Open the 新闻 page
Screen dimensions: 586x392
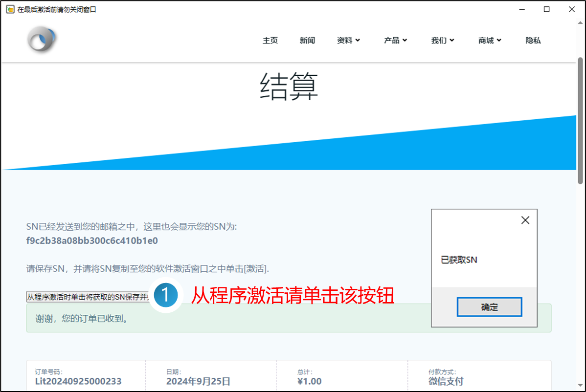point(307,41)
